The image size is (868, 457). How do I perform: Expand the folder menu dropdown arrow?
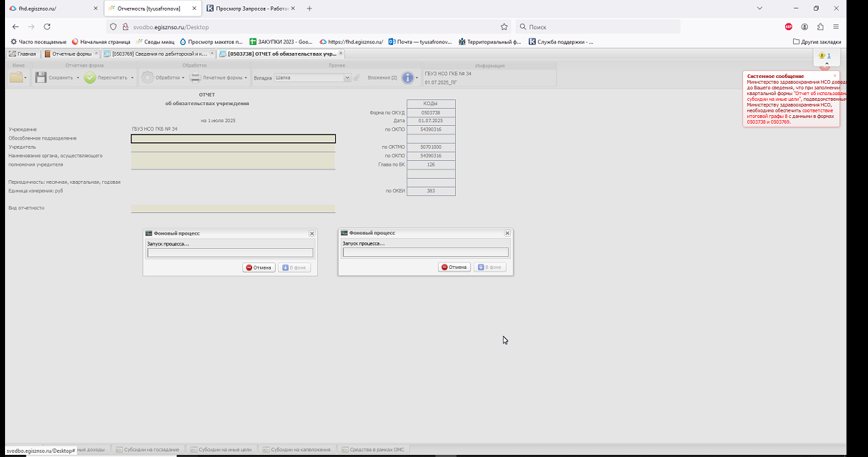click(26, 78)
